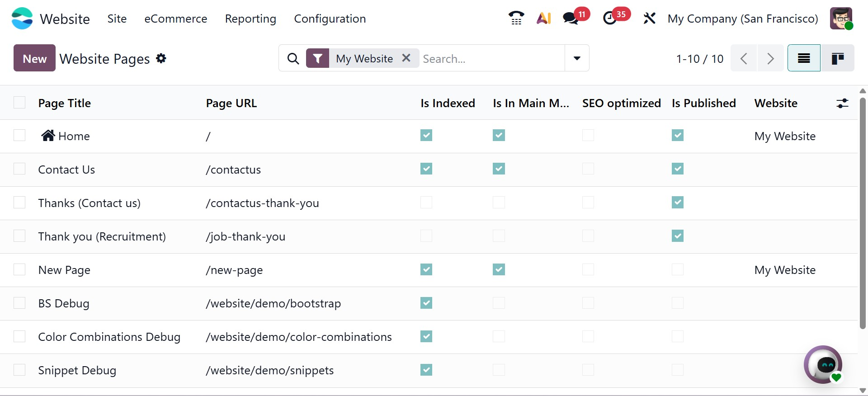Open the company switcher My Company
Image resolution: width=868 pixels, height=396 pixels.
[742, 19]
